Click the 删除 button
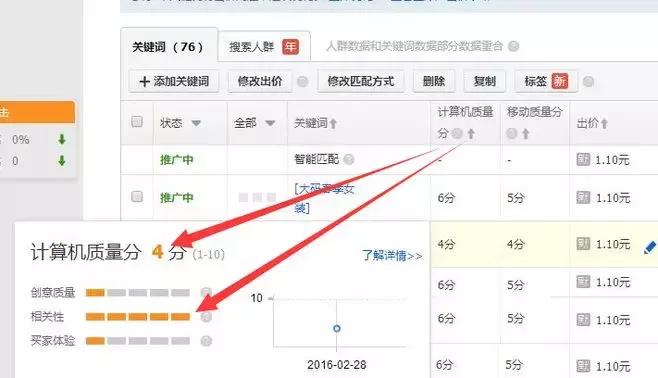The width and height of the screenshot is (658, 378). pyautogui.click(x=434, y=81)
